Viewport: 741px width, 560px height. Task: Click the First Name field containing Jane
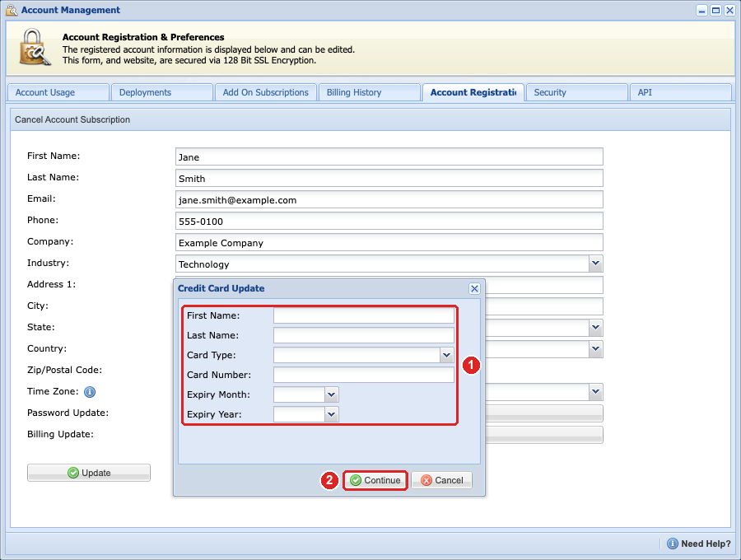389,157
